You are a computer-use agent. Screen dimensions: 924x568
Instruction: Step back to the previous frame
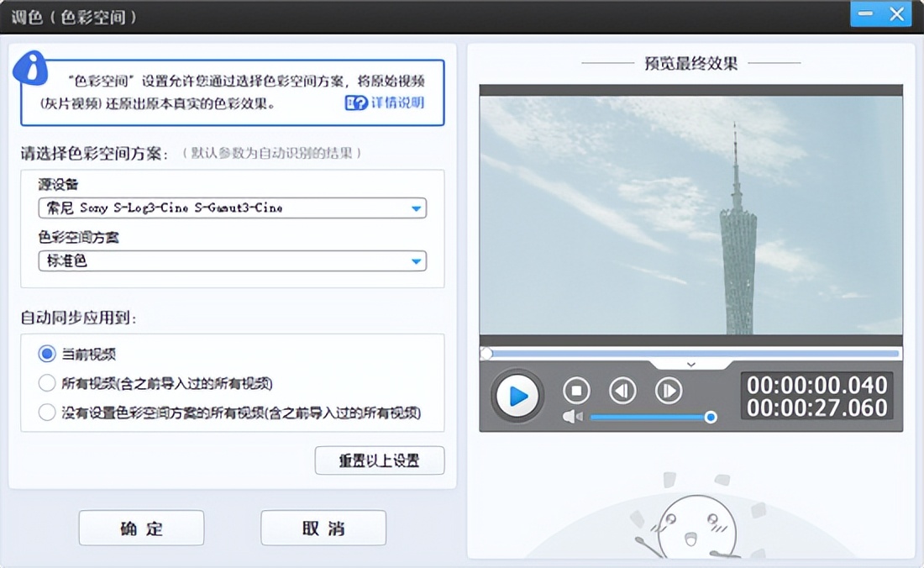coord(622,391)
